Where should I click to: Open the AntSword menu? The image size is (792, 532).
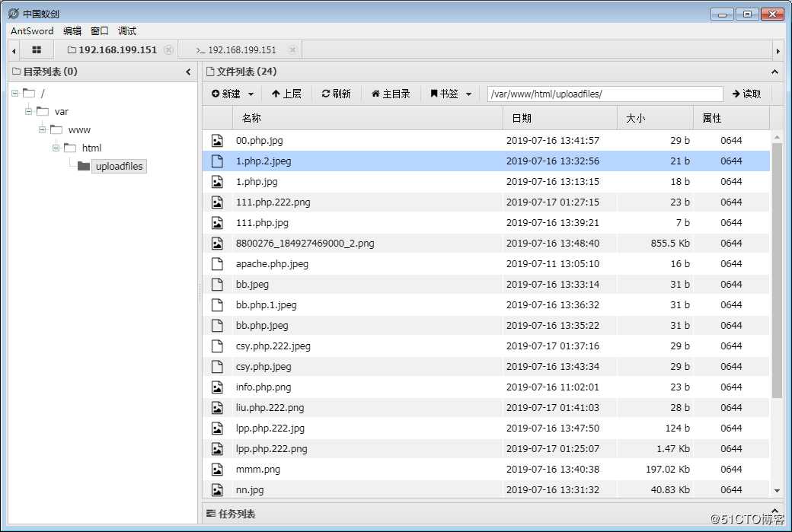click(32, 30)
